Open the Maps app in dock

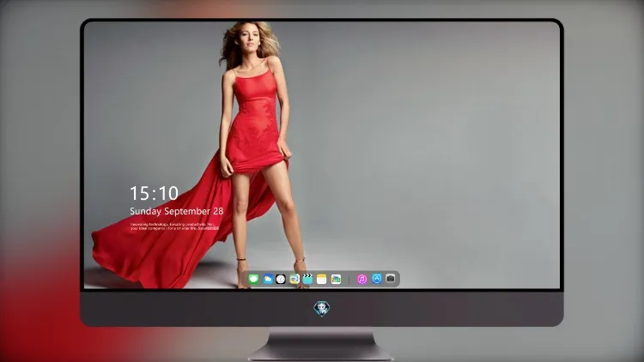(295, 279)
